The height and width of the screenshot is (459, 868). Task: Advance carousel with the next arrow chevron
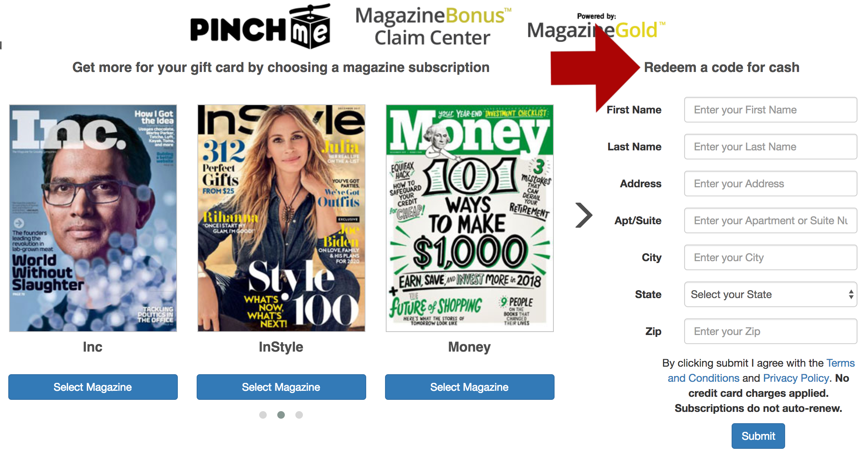tap(584, 215)
